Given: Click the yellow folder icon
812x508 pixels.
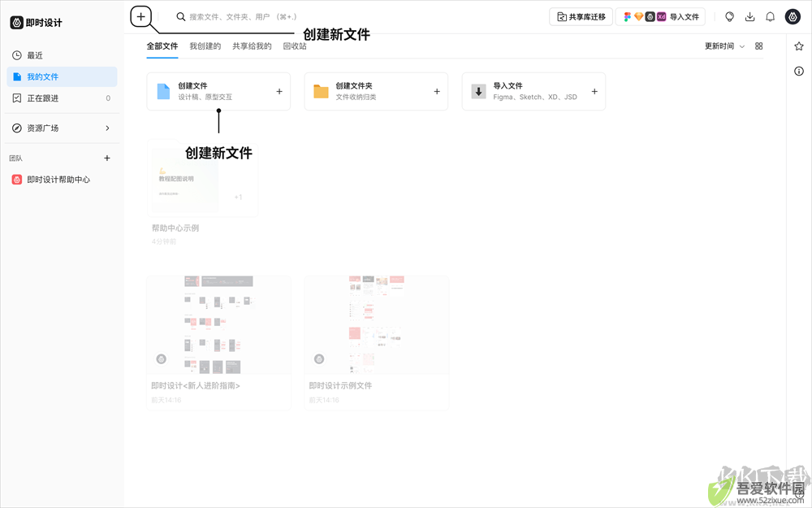Looking at the screenshot, I should (321, 91).
